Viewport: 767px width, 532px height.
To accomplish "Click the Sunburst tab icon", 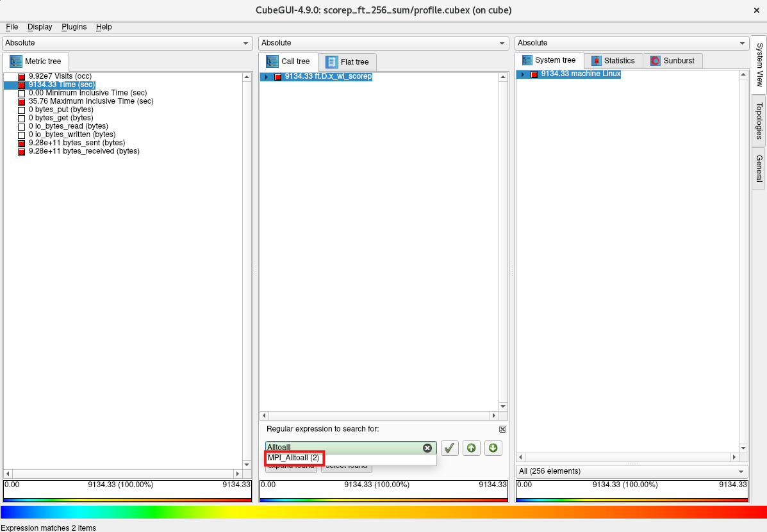I will pos(655,61).
